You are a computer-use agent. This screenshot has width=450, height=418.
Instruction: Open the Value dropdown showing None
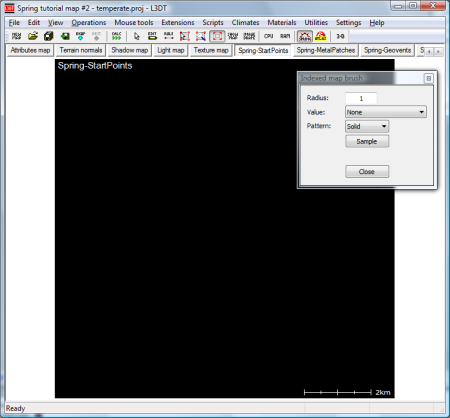point(386,112)
